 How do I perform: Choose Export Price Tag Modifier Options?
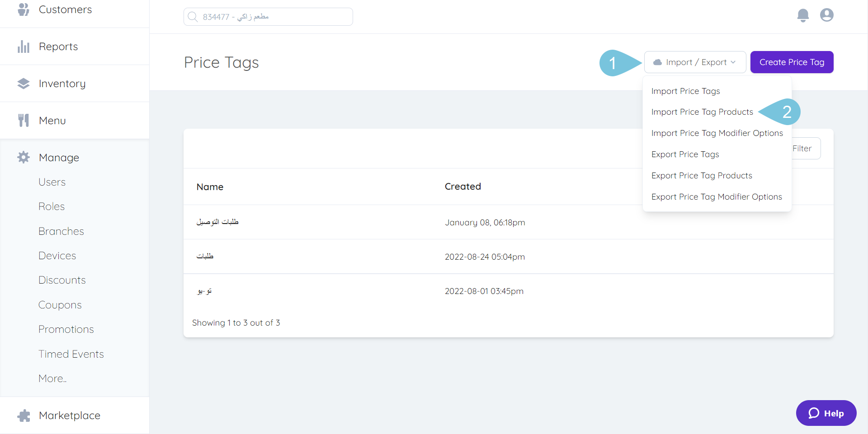click(x=717, y=196)
